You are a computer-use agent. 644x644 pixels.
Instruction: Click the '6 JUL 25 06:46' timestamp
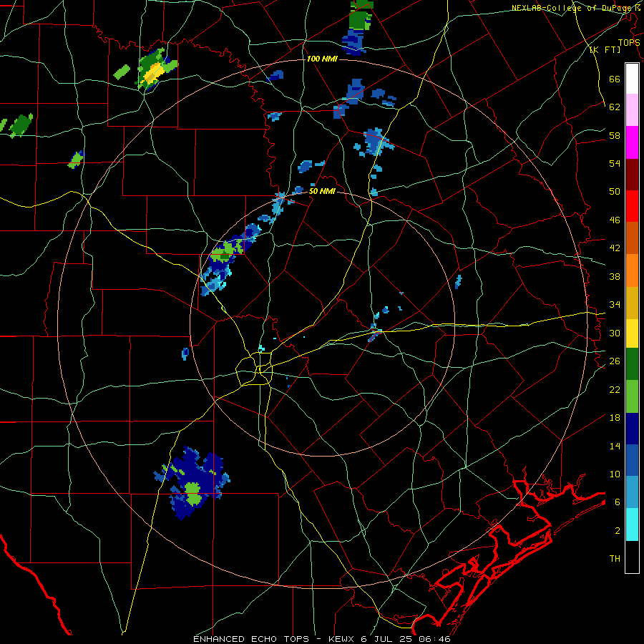[406, 639]
